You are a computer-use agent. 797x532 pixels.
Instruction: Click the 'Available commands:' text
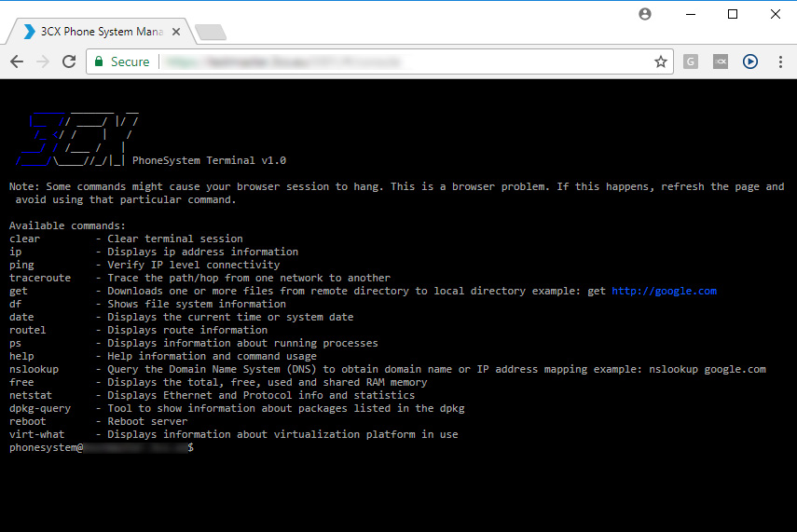[x=67, y=225]
